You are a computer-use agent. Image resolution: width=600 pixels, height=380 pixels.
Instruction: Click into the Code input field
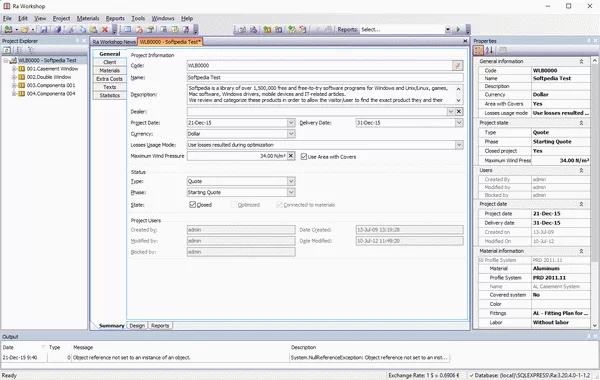pyautogui.click(x=320, y=66)
